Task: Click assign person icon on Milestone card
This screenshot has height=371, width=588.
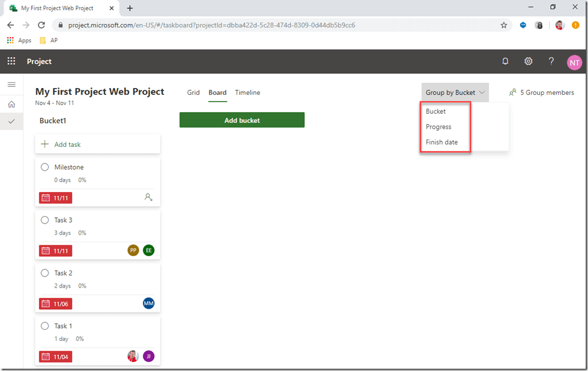Action: (x=149, y=197)
